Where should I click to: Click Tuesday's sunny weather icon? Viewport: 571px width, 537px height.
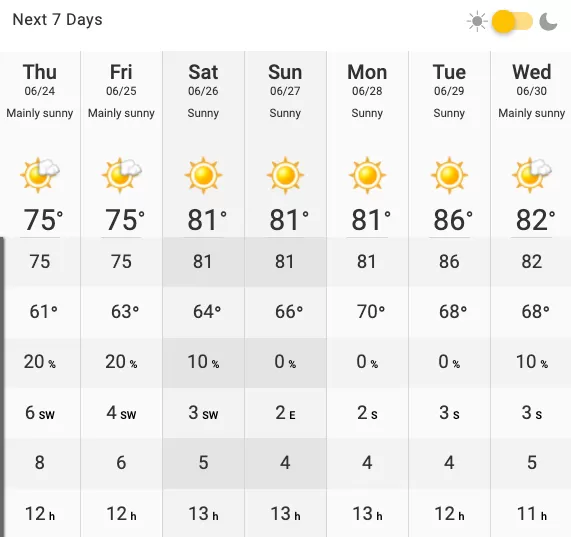coord(449,175)
